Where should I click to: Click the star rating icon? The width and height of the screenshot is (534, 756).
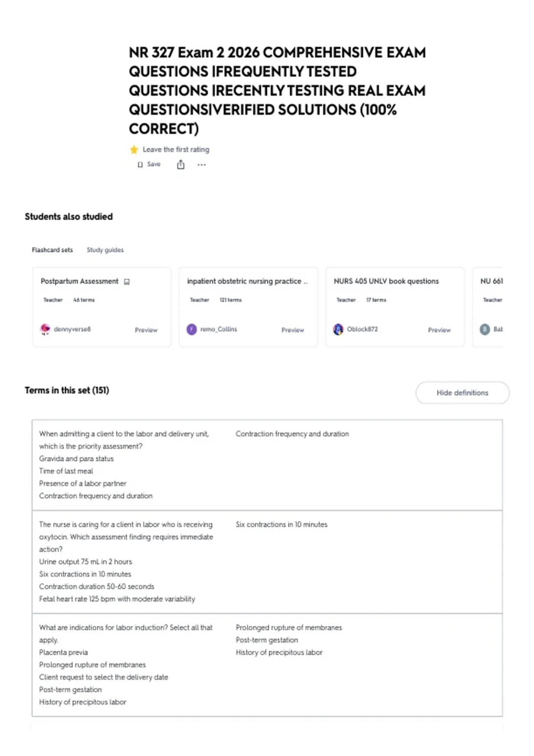[x=134, y=150]
